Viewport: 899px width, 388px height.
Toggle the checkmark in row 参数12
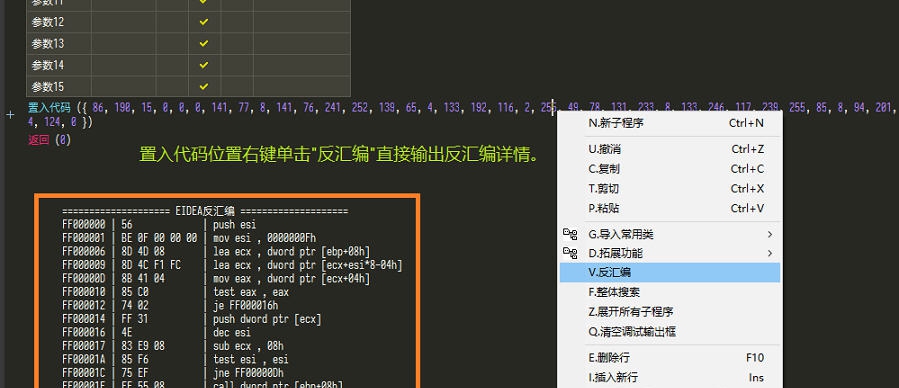pos(204,22)
